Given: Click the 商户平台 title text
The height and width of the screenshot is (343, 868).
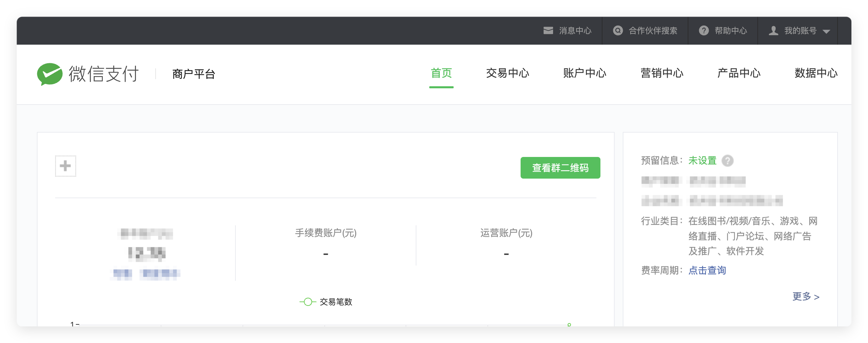Looking at the screenshot, I should [x=193, y=74].
